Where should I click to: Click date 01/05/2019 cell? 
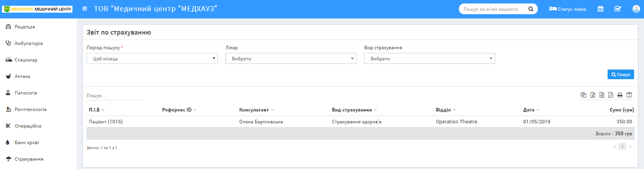point(537,121)
